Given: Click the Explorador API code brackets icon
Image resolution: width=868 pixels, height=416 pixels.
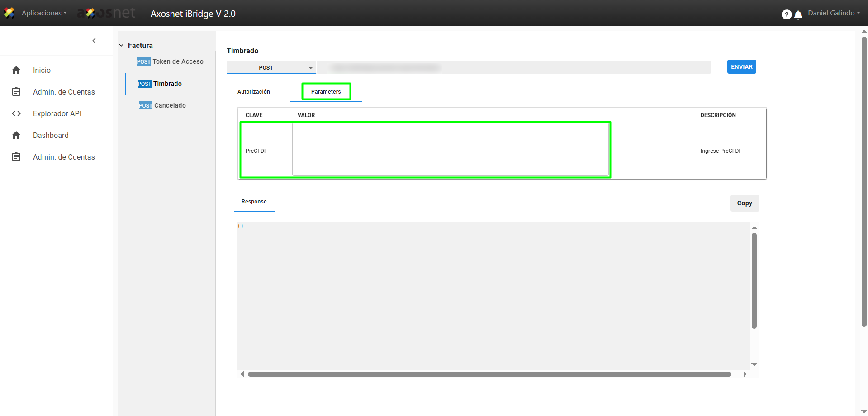Looking at the screenshot, I should [16, 113].
